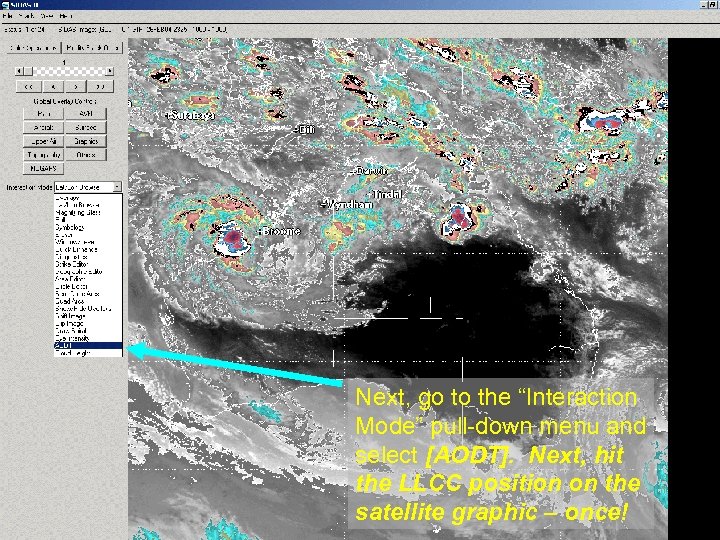Viewport: 720px width, 540px height.
Task: Click the frame slider thumb
Action: click(x=28, y=71)
